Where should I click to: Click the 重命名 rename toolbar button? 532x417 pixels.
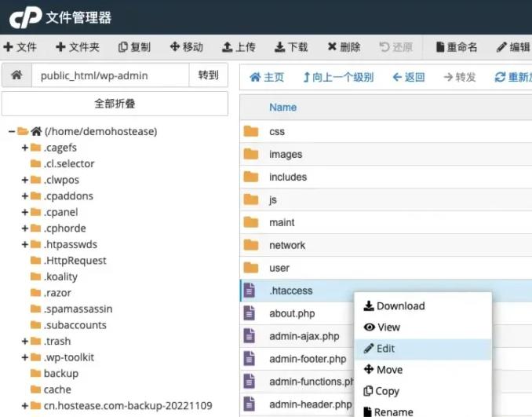tap(457, 47)
